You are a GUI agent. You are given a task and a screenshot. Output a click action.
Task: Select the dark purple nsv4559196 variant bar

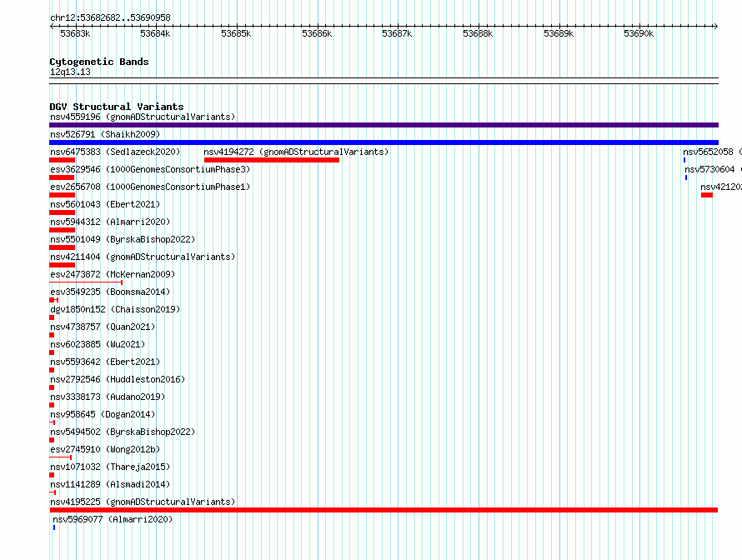(384, 125)
